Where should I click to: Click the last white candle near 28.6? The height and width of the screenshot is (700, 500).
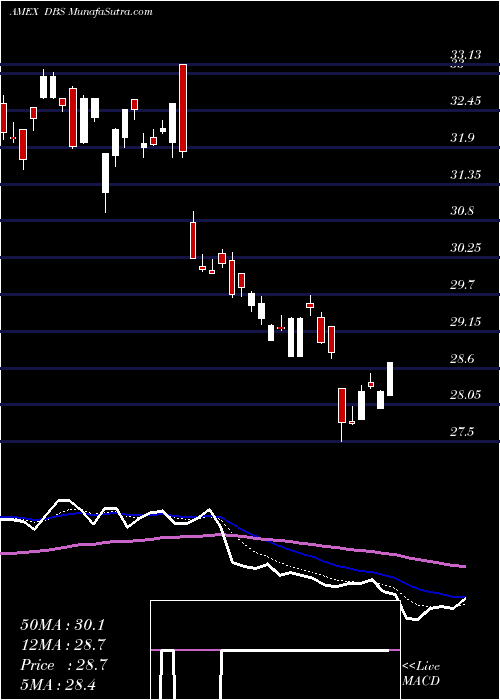point(390,379)
